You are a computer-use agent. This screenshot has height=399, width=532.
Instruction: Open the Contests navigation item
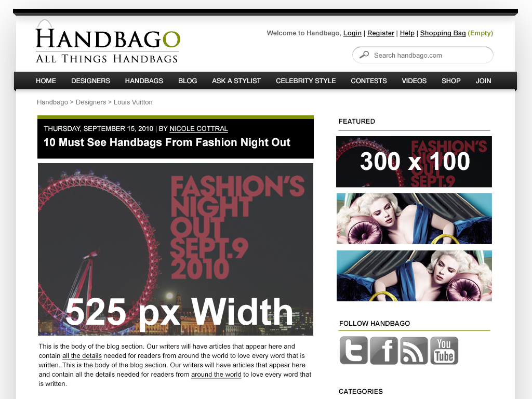(x=369, y=81)
